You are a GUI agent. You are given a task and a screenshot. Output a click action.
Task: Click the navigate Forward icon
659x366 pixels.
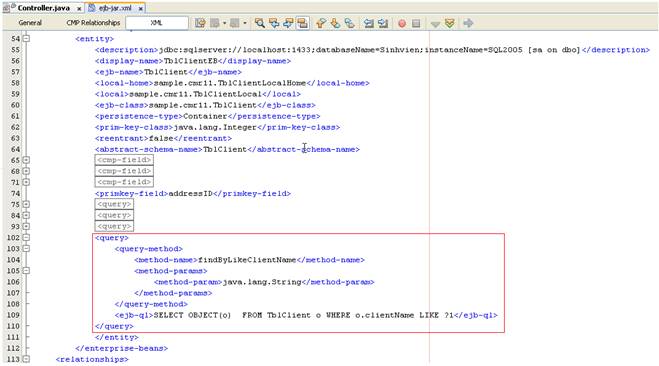tap(235, 23)
